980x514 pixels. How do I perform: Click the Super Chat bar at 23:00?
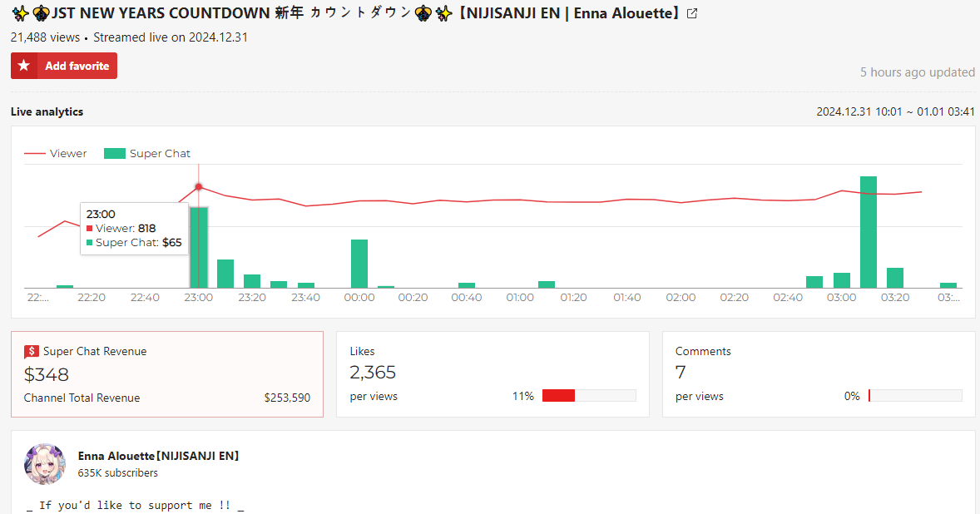(199, 248)
